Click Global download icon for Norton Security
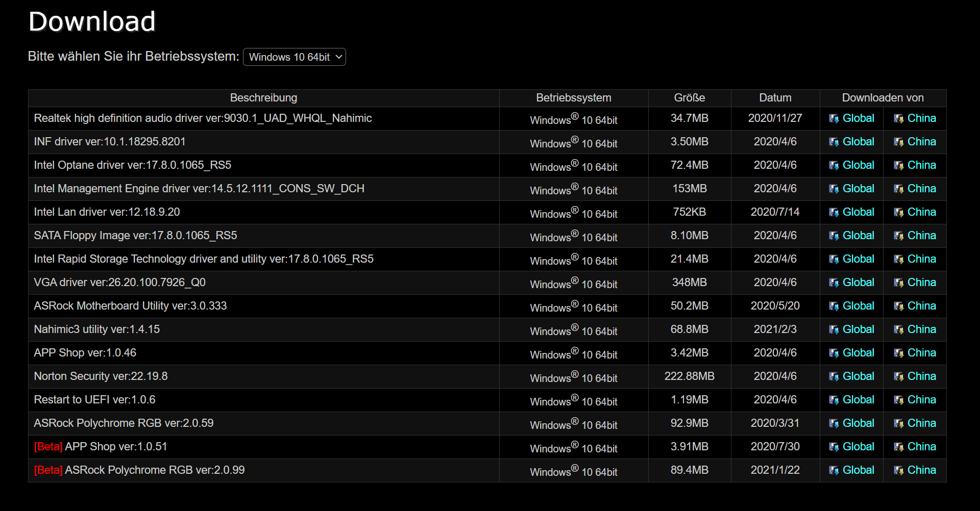980x511 pixels. point(834,377)
